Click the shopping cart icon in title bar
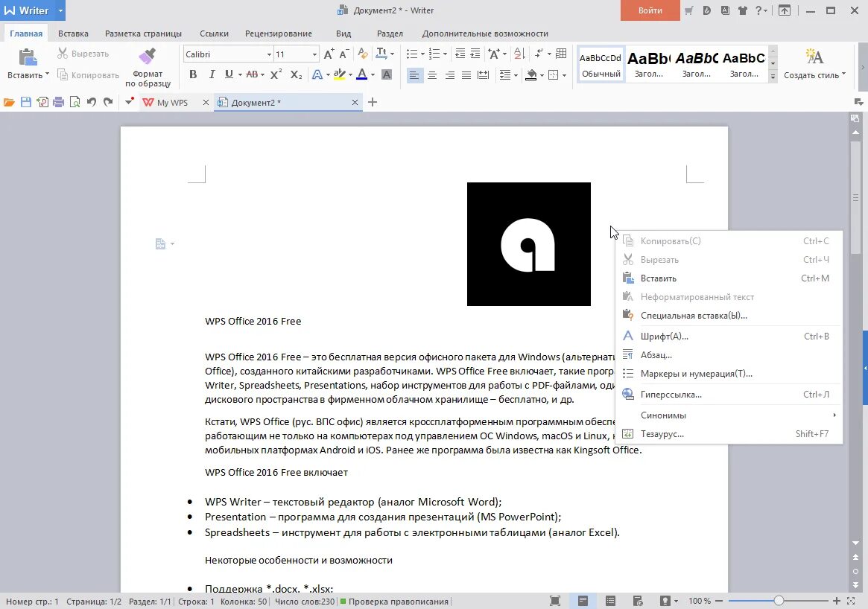 tap(688, 10)
